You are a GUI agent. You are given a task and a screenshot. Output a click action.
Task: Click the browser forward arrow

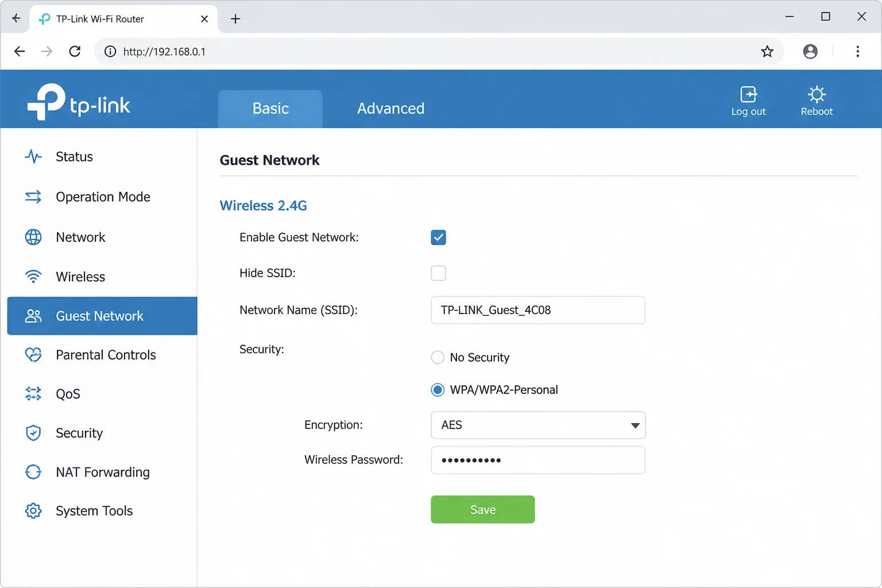47,52
